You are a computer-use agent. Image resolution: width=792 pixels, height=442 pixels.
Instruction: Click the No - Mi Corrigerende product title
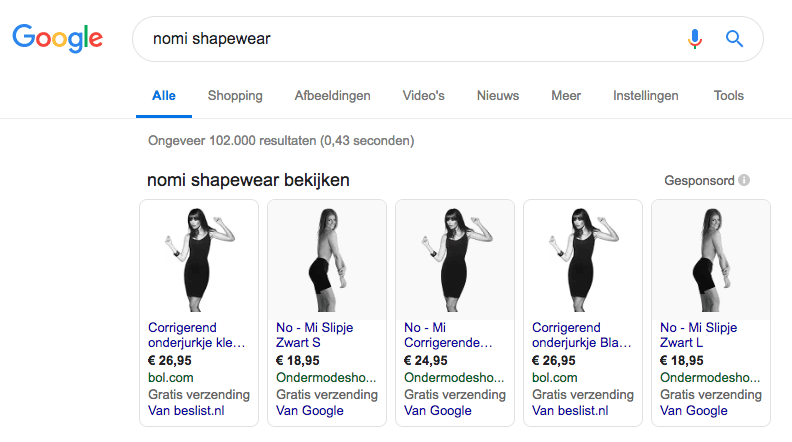coord(449,334)
